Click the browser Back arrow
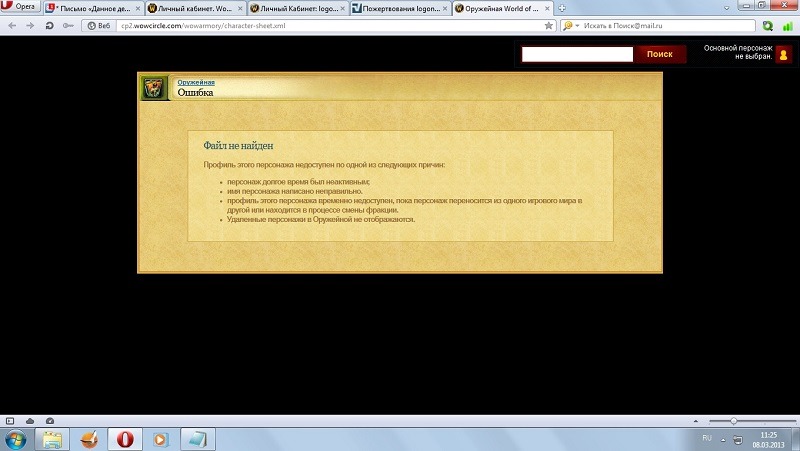 coord(13,25)
